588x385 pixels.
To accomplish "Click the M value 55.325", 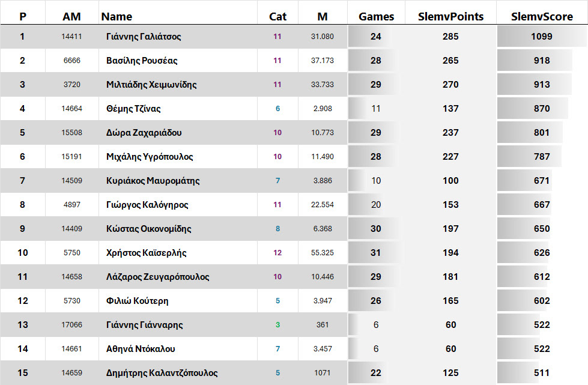I will (x=323, y=253).
